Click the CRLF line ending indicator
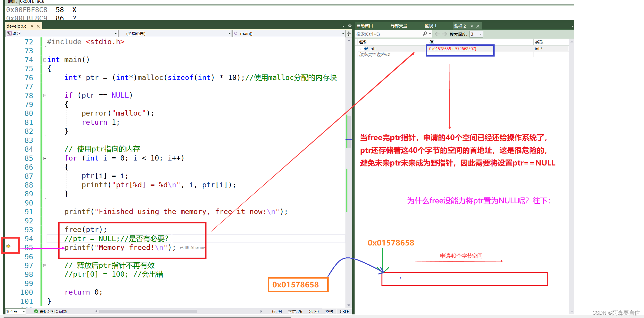This screenshot has height=318, width=644. point(344,312)
